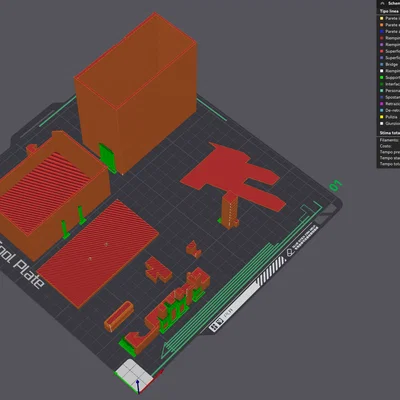Toggle the dark green Interfaccia swatch
Image resolution: width=400 pixels, height=400 pixels.
pos(382,84)
